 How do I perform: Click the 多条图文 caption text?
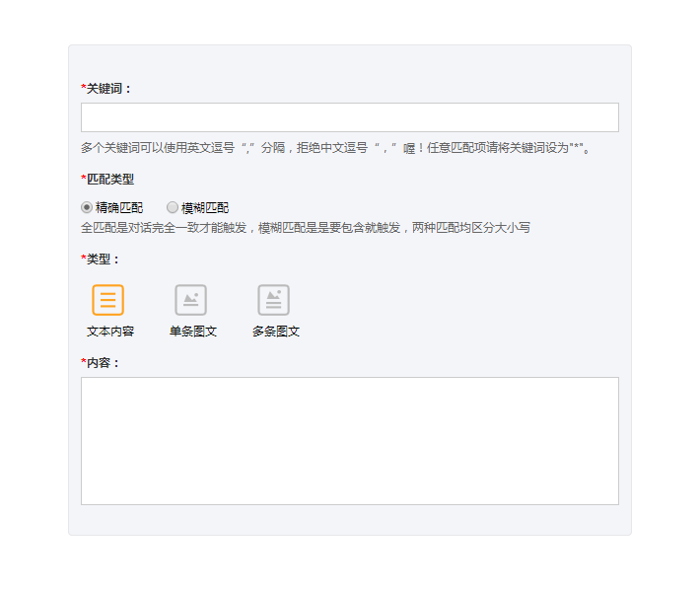click(x=276, y=332)
